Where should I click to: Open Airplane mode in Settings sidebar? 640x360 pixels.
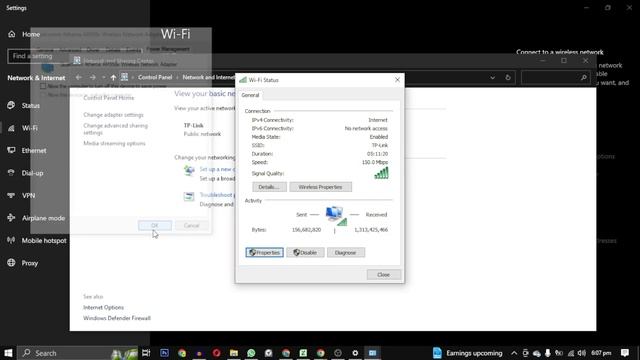click(43, 218)
